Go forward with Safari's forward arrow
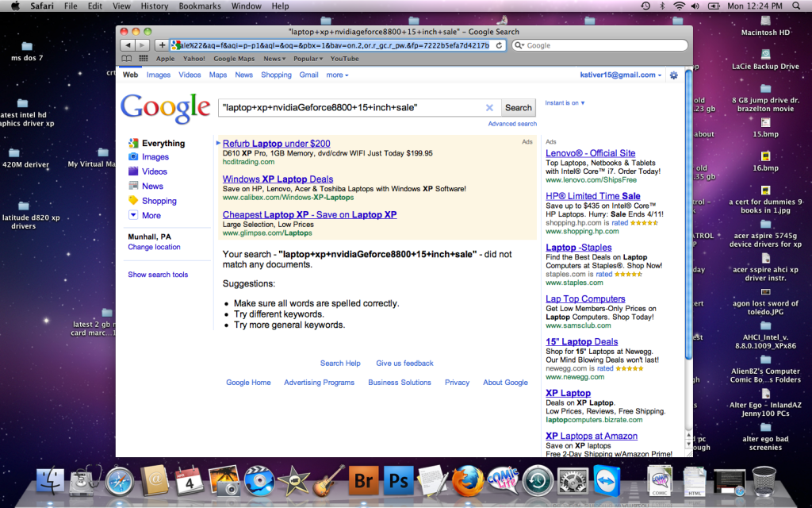 [x=142, y=45]
